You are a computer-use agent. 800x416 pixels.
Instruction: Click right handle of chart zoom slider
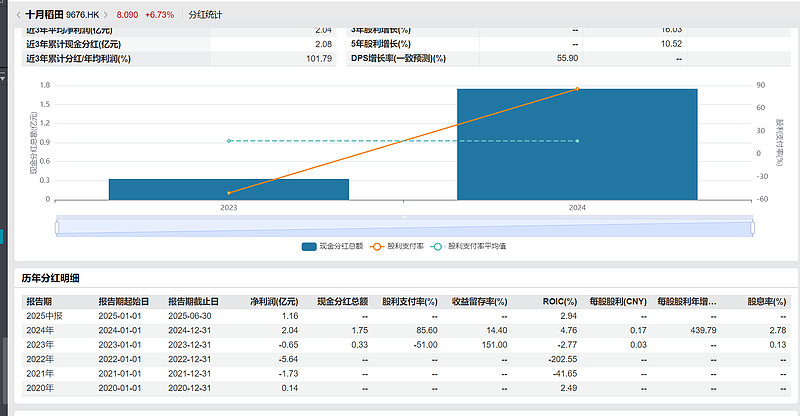(x=751, y=229)
